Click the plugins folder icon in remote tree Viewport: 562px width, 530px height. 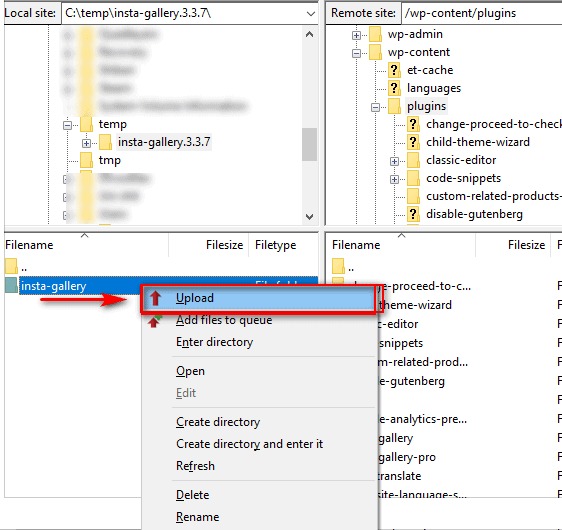(x=394, y=106)
